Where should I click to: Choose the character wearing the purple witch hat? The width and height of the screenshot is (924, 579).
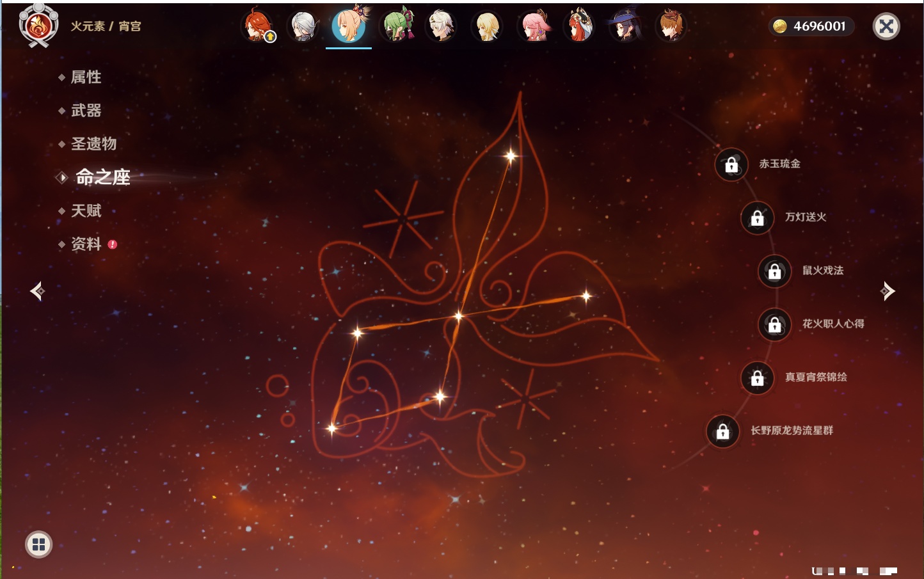tap(625, 26)
